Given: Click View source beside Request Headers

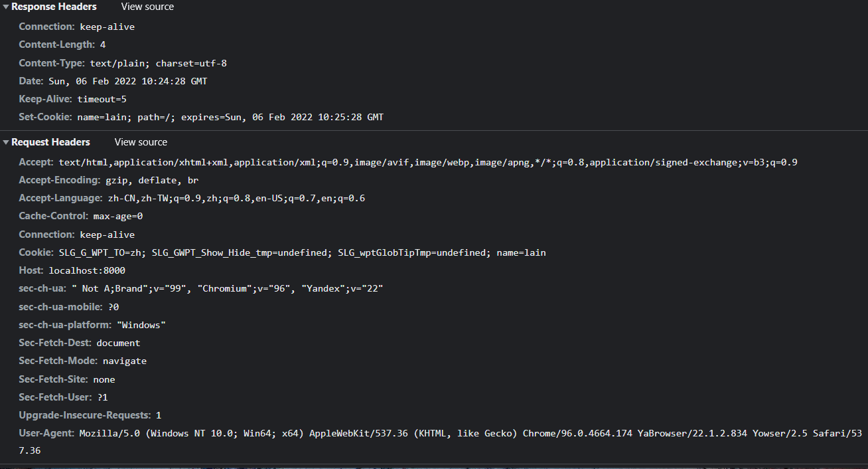Looking at the screenshot, I should tap(141, 142).
